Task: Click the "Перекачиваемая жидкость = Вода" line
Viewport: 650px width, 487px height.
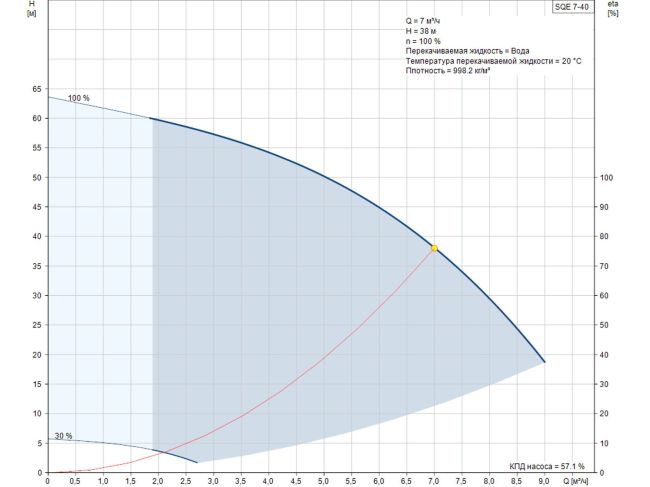Action: [467, 51]
